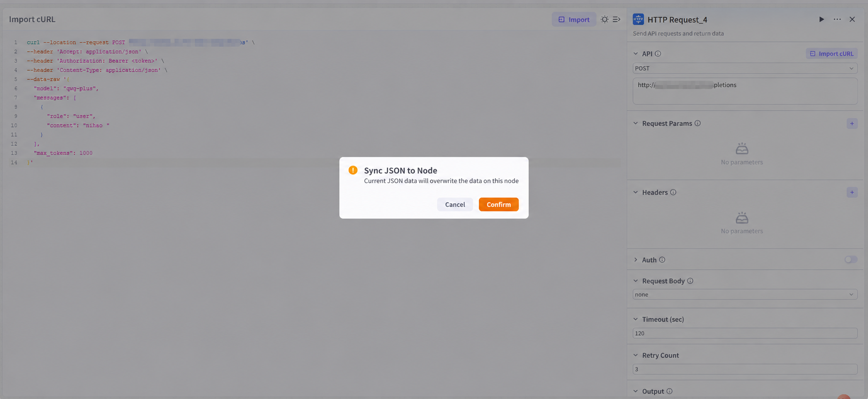Show Output info icon

point(669,391)
